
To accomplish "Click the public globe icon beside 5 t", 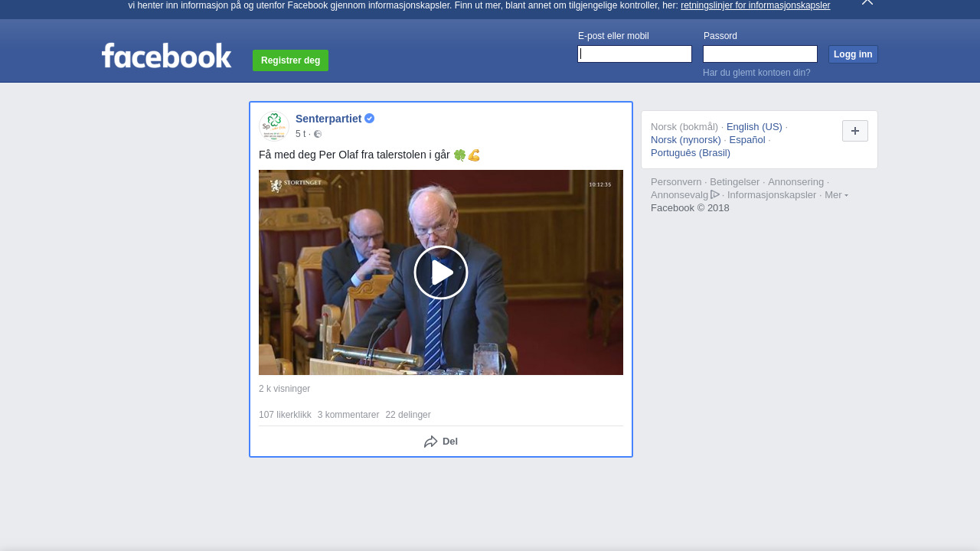I will [318, 134].
